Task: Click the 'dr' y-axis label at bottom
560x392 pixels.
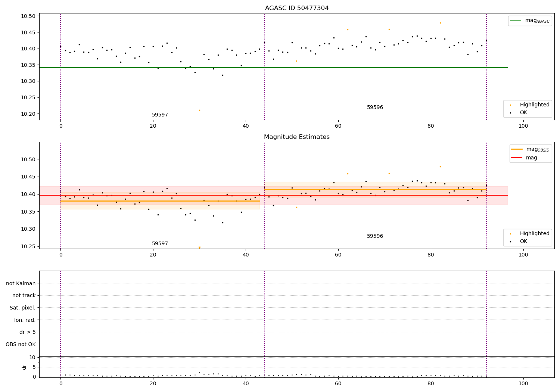Action: point(24,367)
